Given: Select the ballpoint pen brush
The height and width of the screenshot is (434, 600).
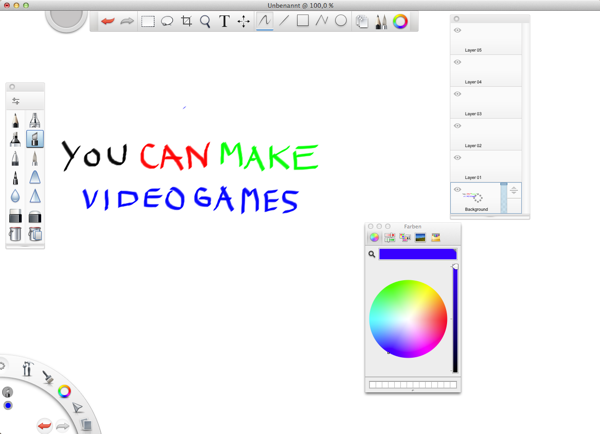Looking at the screenshot, I should 15,158.
